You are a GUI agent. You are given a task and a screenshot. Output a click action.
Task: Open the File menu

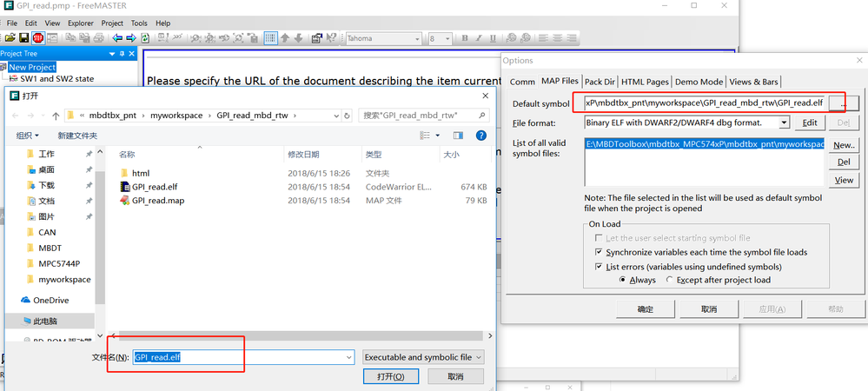click(12, 23)
